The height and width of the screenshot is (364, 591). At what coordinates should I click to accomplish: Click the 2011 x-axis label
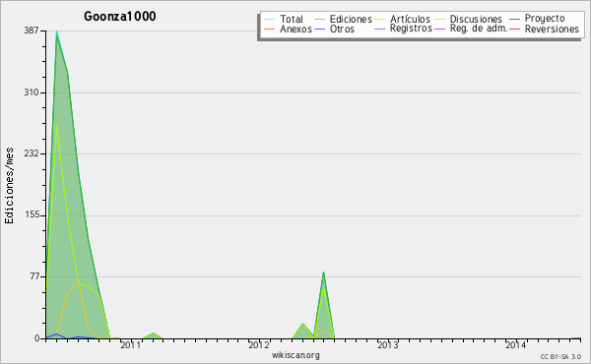pyautogui.click(x=130, y=345)
